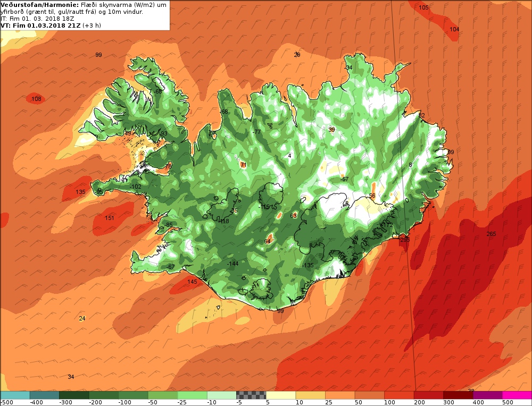Screen dimensions: 532x406
Task: Click the Veðurstofan/Harmonie title text
Action: point(40,5)
